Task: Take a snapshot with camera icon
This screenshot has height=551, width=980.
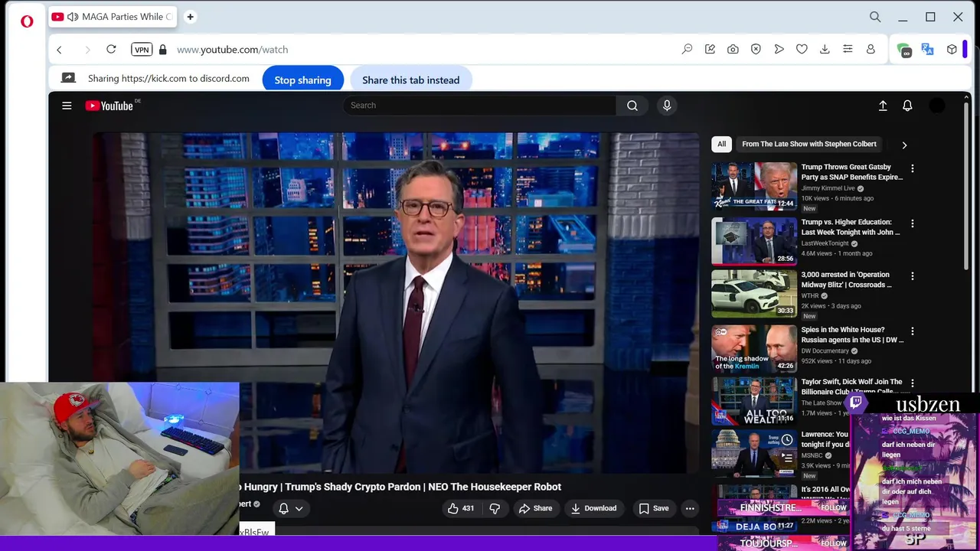Action: (733, 49)
